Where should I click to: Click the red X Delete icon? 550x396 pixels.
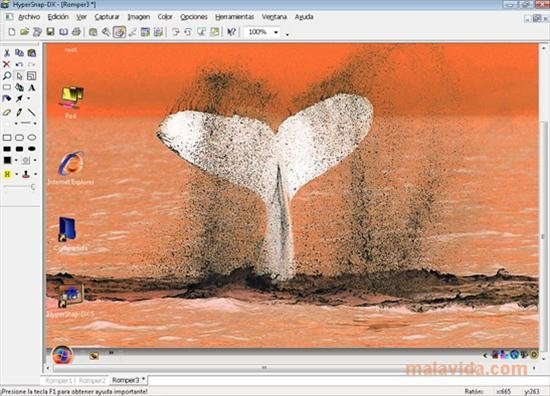(6, 64)
